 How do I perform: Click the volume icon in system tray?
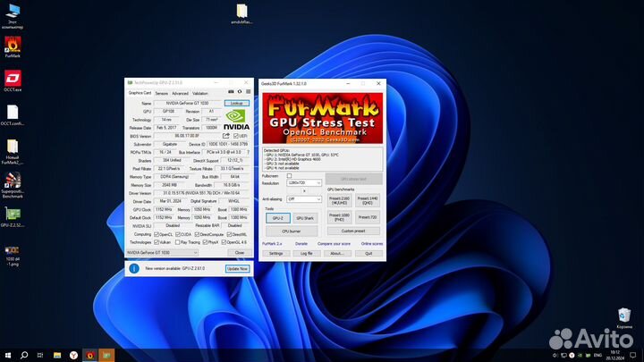555,355
